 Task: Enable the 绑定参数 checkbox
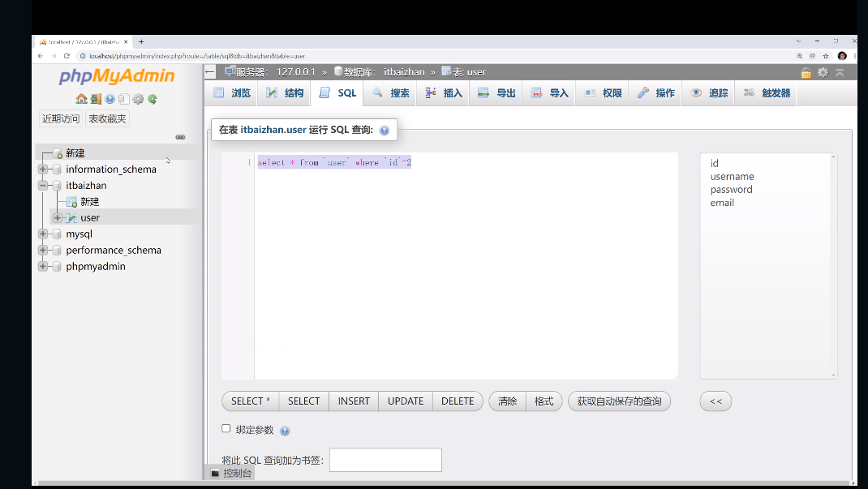226,429
